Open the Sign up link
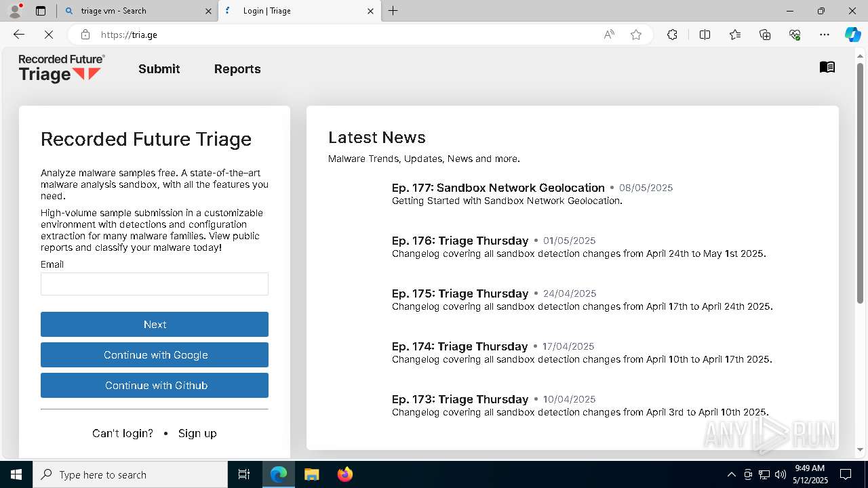The image size is (868, 488). click(197, 433)
